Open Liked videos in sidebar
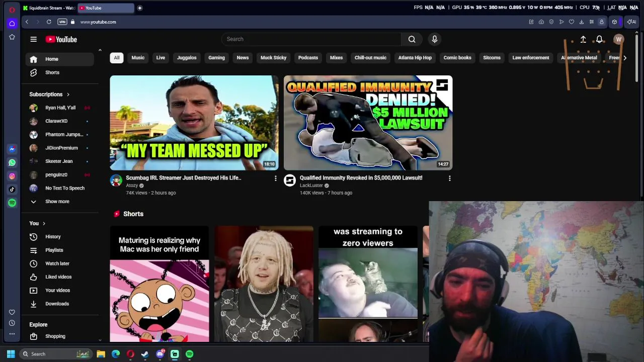Viewport: 644px width, 362px height. [x=60, y=277]
